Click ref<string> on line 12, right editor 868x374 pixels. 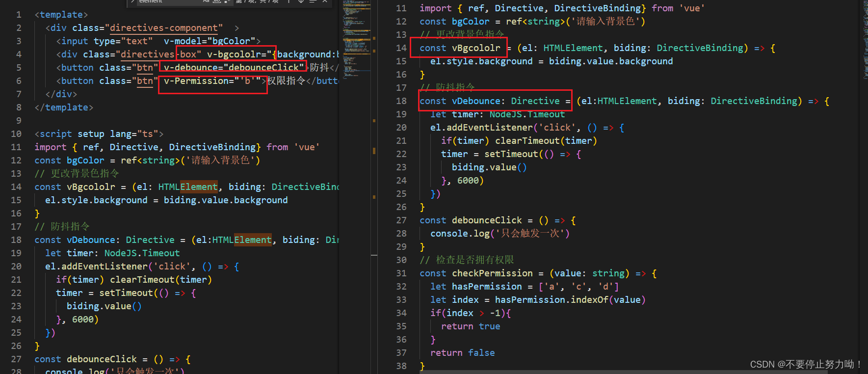[x=535, y=22]
